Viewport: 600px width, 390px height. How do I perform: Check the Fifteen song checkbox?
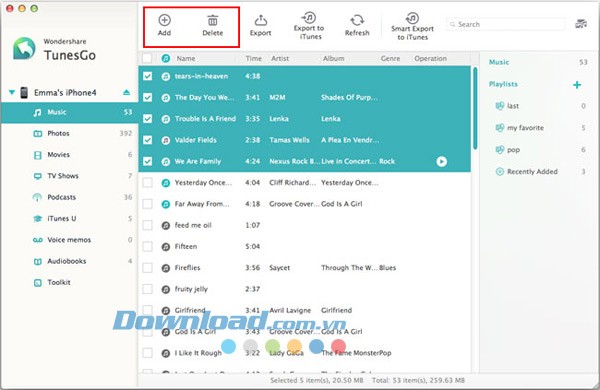(x=147, y=246)
